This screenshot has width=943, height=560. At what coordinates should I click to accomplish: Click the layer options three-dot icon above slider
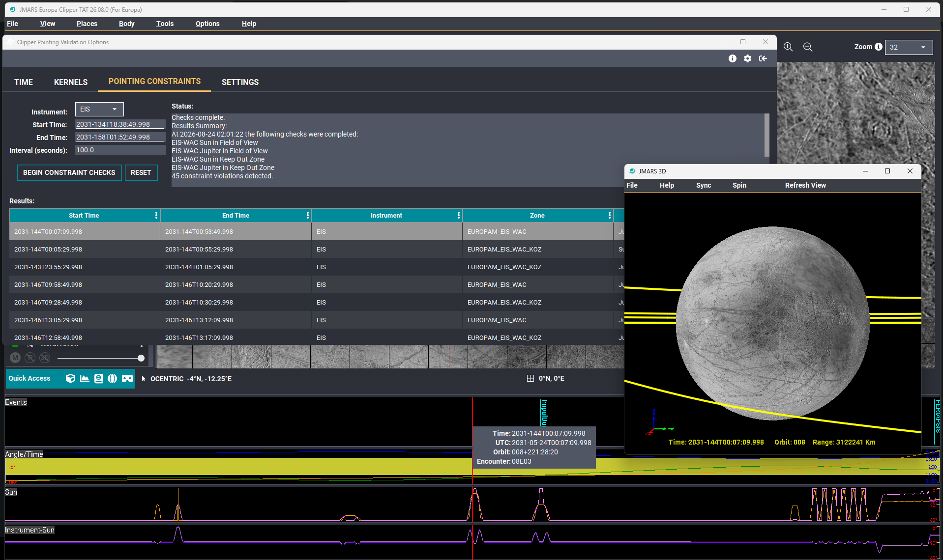[x=142, y=345]
